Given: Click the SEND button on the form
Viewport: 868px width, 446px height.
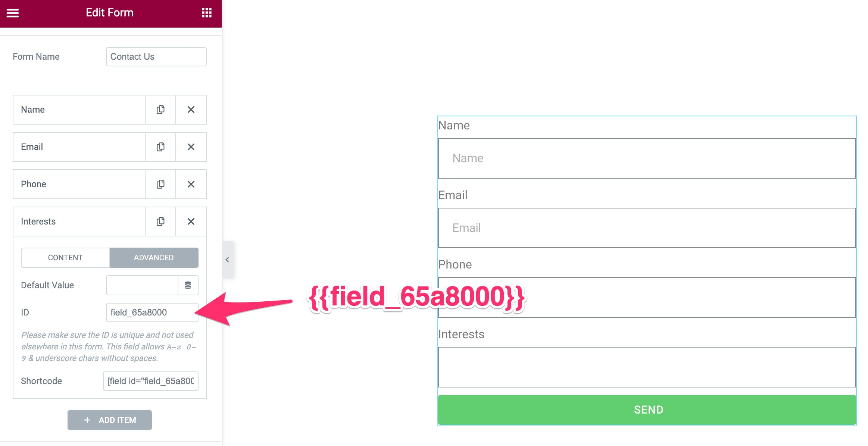Looking at the screenshot, I should click(648, 409).
